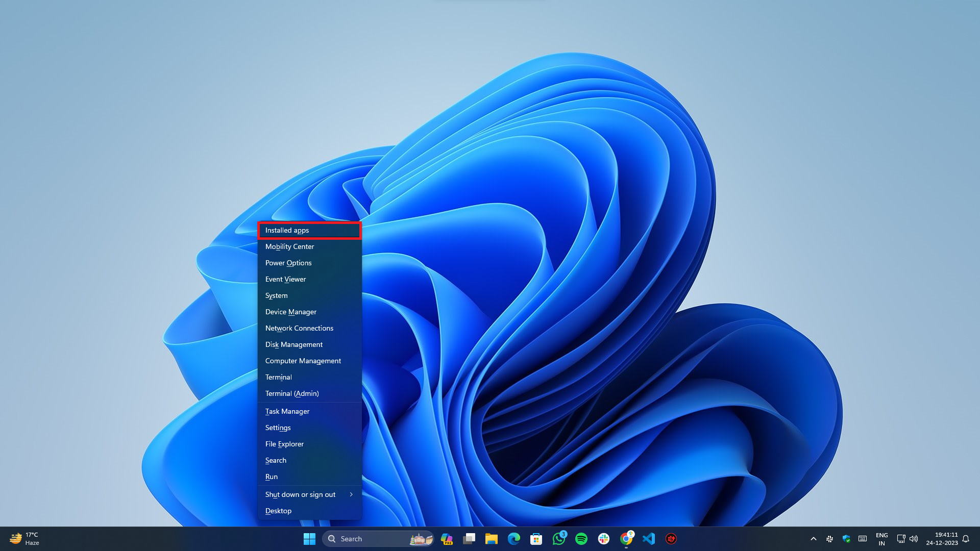
Task: Open the red gear app taskbar icon
Action: coord(671,539)
